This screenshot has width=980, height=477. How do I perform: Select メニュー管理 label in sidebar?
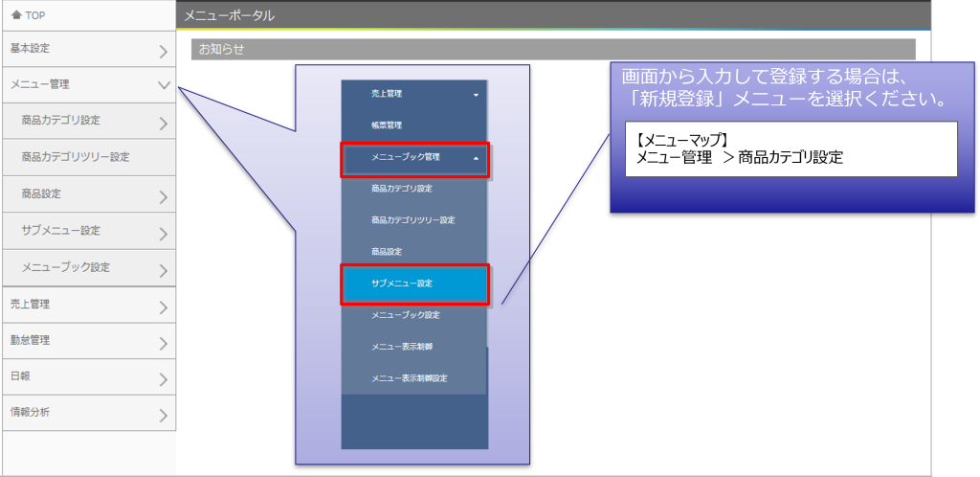(x=40, y=85)
